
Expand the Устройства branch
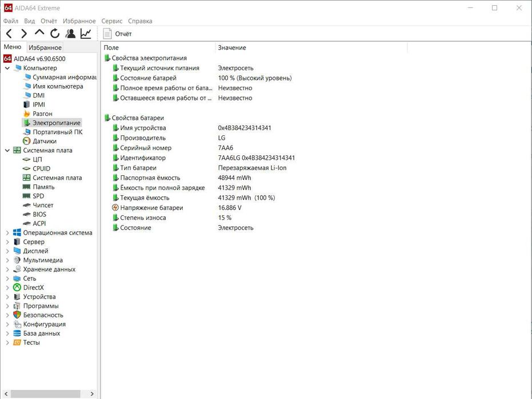(7, 297)
